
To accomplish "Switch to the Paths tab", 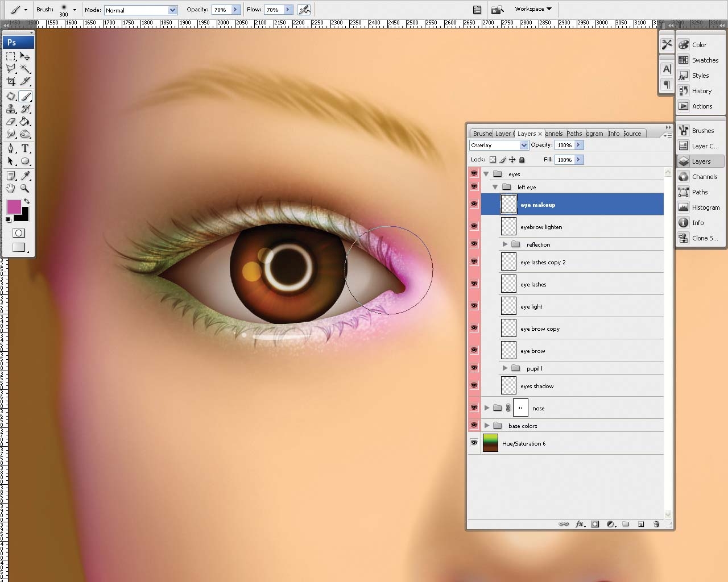I will pyautogui.click(x=574, y=134).
